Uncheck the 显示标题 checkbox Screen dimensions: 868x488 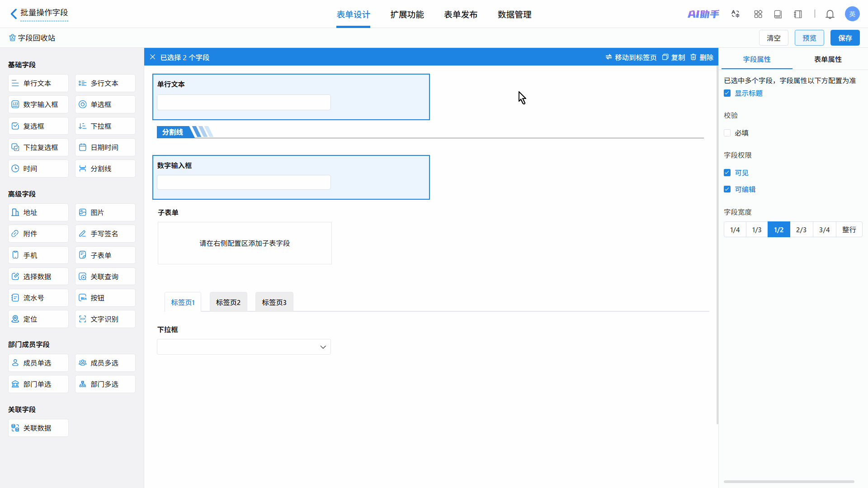pyautogui.click(x=727, y=93)
